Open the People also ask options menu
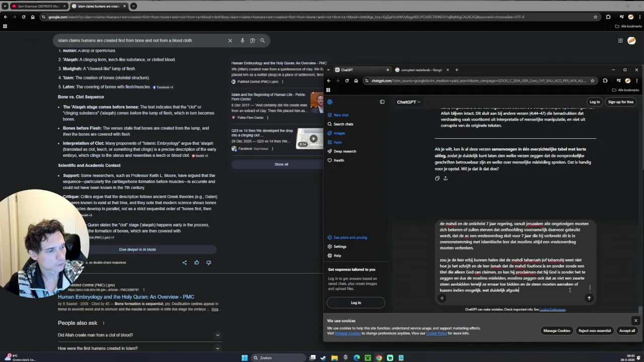 pos(104,323)
